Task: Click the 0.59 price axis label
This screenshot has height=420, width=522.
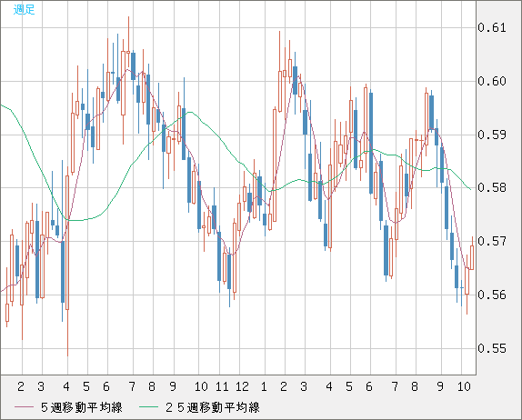Action: (x=492, y=135)
